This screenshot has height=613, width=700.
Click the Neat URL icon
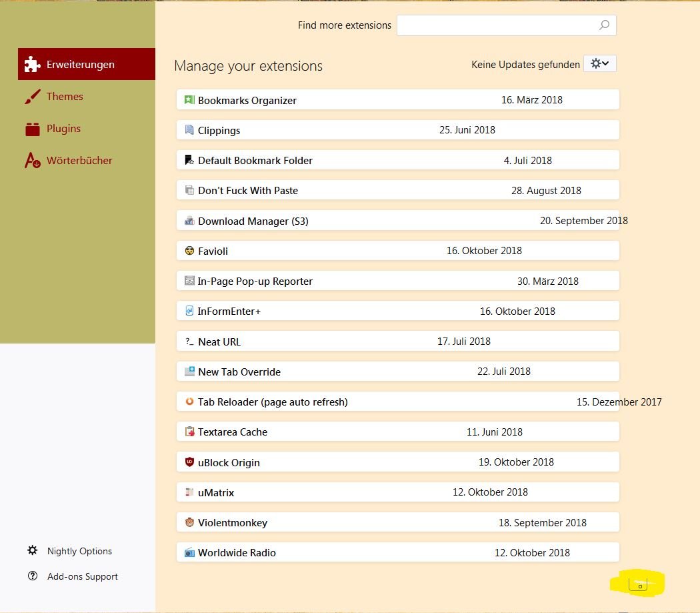189,342
